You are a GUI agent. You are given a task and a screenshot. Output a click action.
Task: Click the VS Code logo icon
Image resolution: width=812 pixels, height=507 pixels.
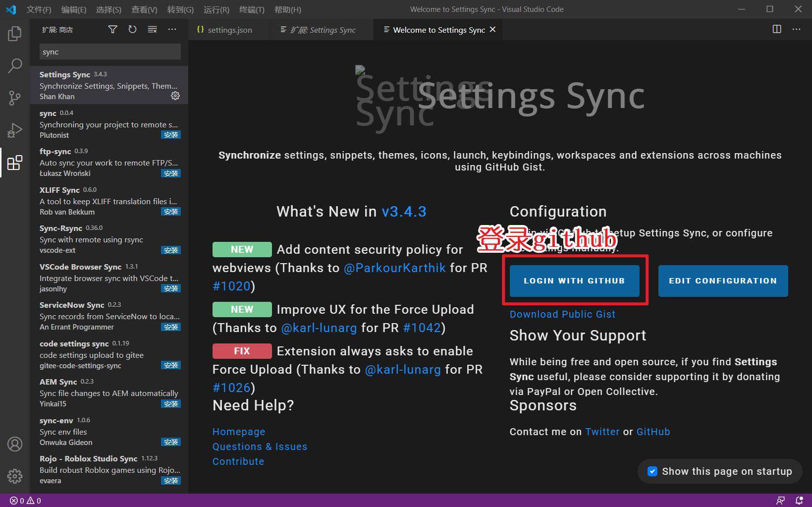pos(11,9)
